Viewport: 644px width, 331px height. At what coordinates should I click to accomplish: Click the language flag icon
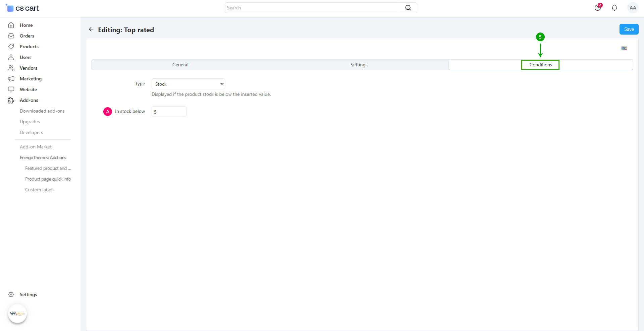[x=624, y=48]
